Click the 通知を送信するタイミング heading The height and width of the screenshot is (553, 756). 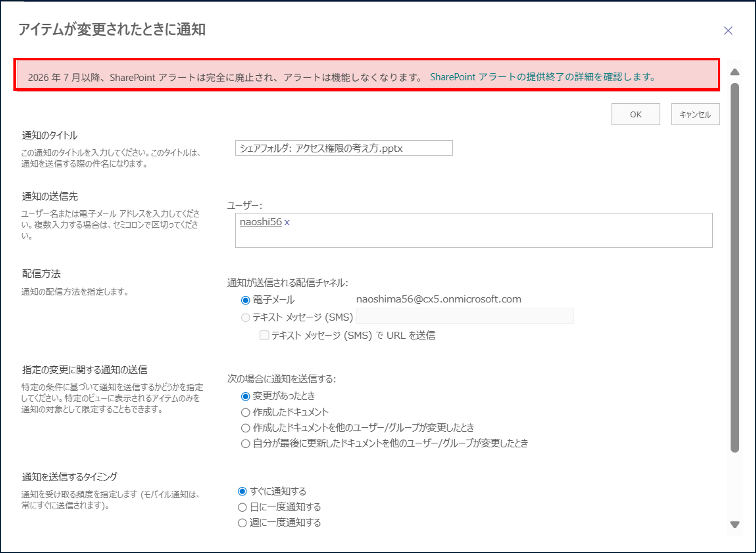70,477
